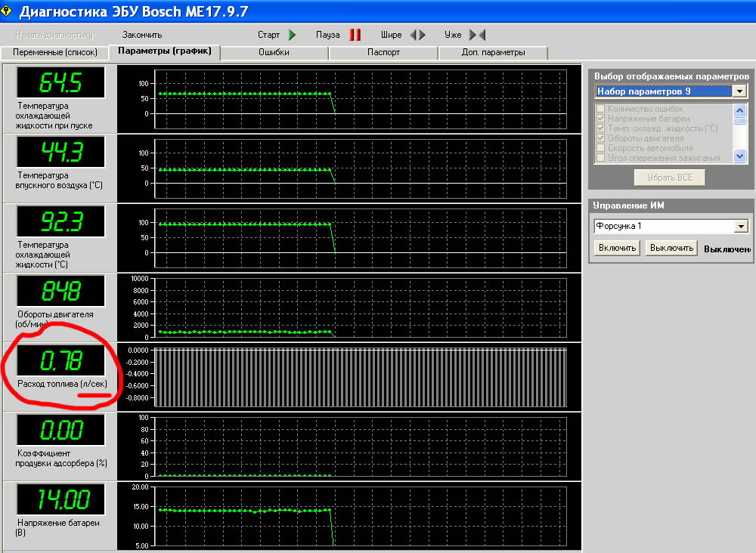Open the Набор параметров 9 dropdown
This screenshot has height=553, width=756.
click(x=739, y=91)
